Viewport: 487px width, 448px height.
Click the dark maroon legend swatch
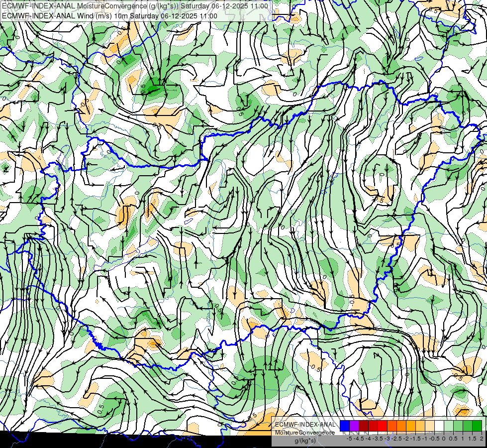(x=364, y=426)
